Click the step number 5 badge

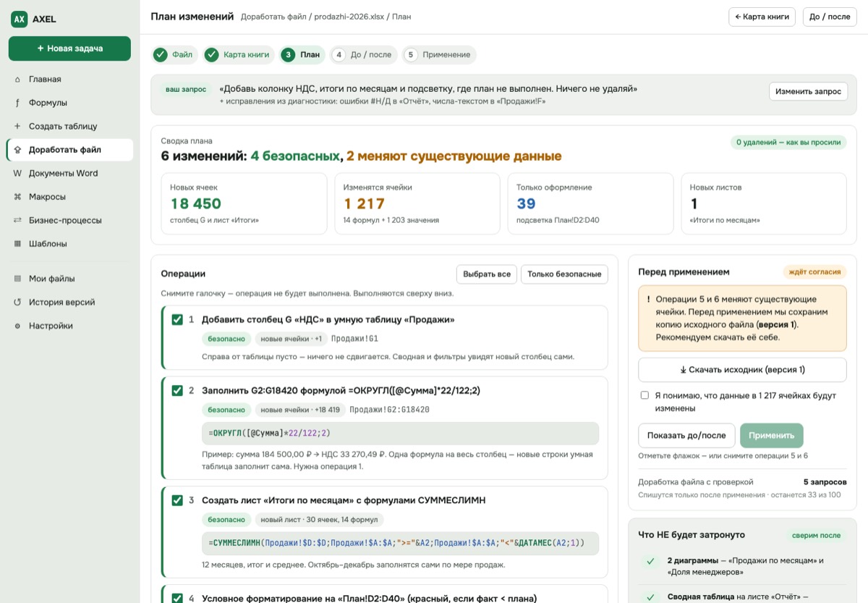(411, 54)
